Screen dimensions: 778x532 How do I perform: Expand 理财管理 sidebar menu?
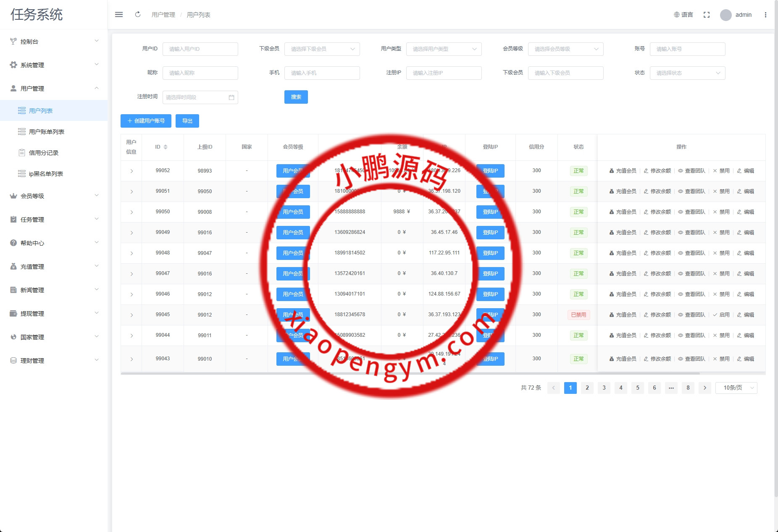(54, 360)
